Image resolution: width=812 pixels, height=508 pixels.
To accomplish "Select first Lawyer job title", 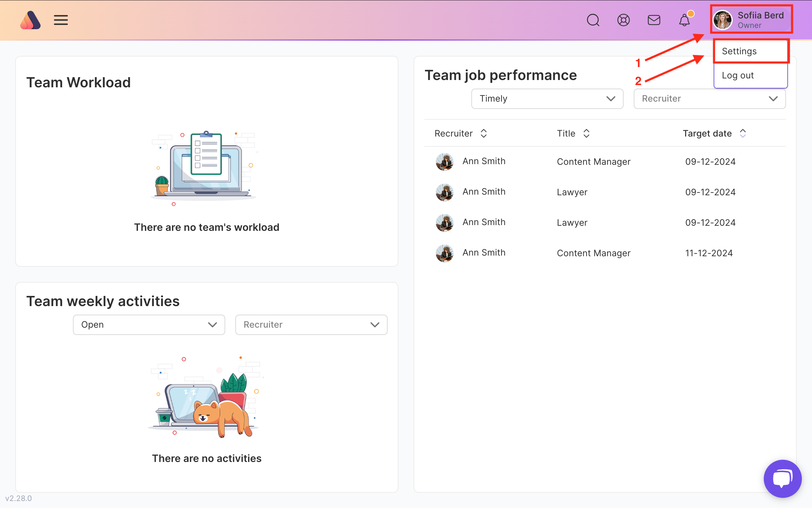I will pyautogui.click(x=572, y=192).
